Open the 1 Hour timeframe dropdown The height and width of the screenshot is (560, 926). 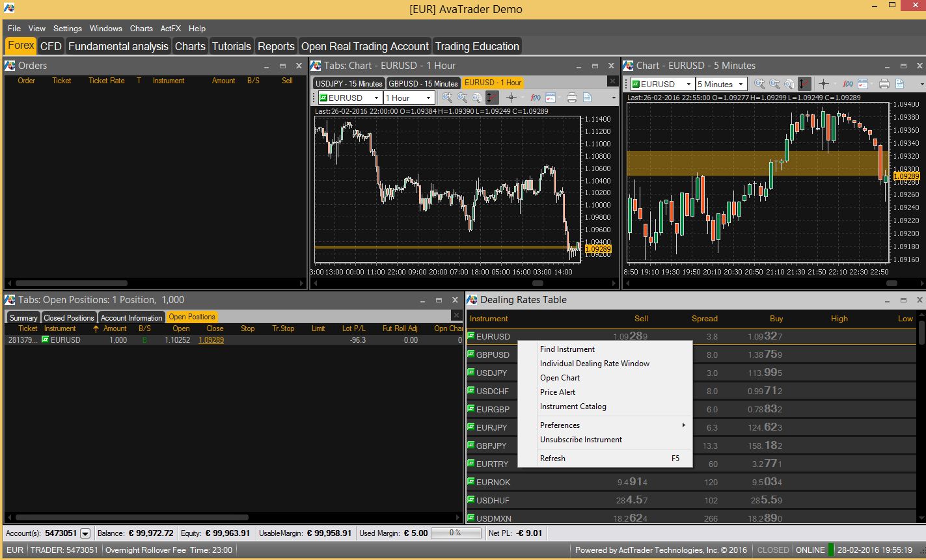click(x=428, y=98)
